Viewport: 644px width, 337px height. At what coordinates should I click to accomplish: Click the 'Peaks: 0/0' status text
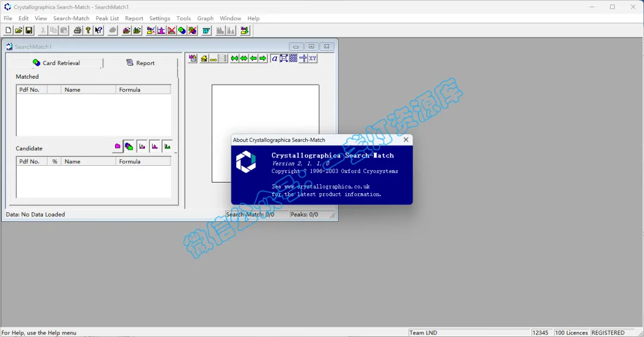point(304,215)
